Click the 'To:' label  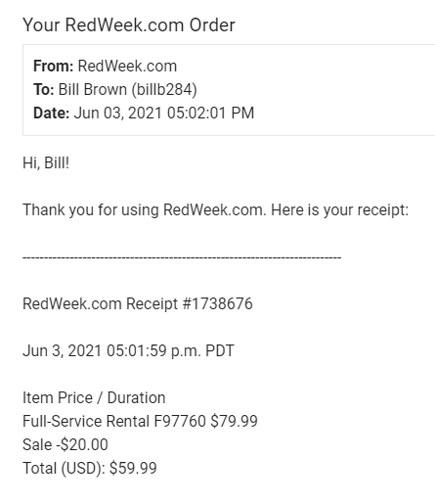click(x=44, y=90)
